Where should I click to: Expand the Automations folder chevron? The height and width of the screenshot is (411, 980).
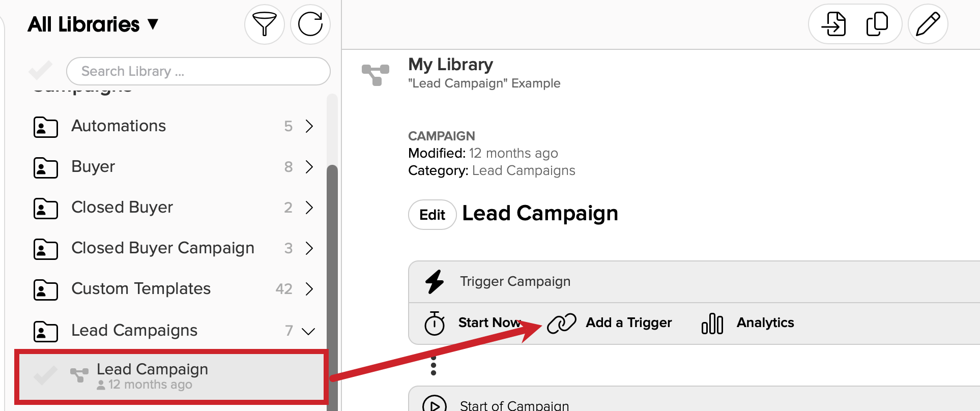[x=309, y=126]
